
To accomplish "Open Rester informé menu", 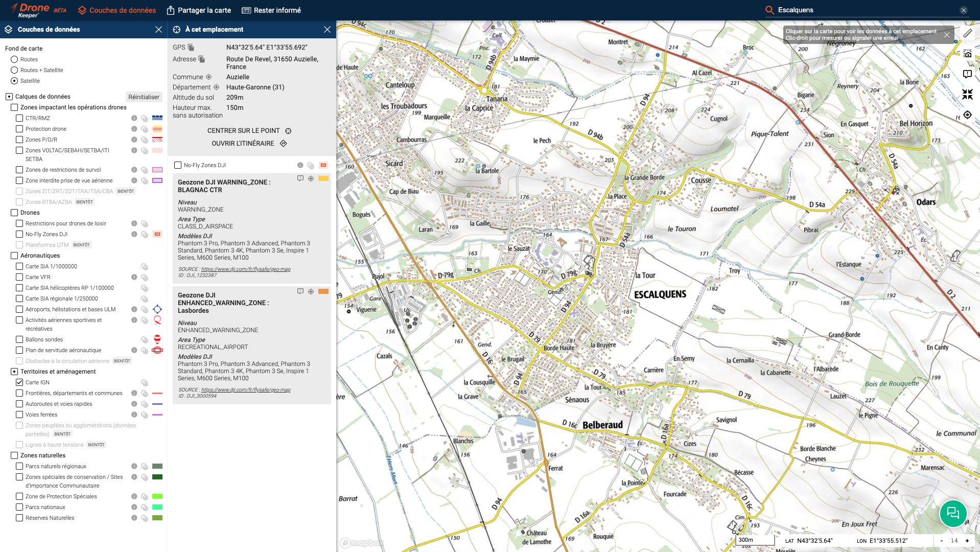I will point(271,10).
